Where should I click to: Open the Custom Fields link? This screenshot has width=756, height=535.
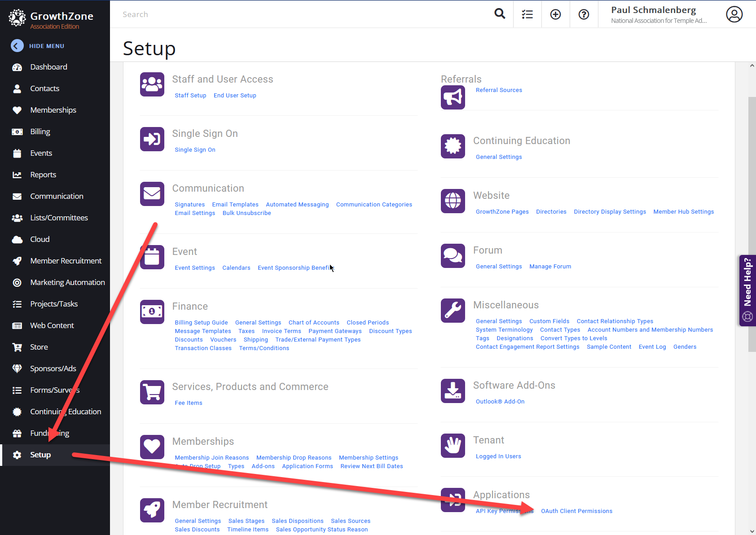pos(549,321)
